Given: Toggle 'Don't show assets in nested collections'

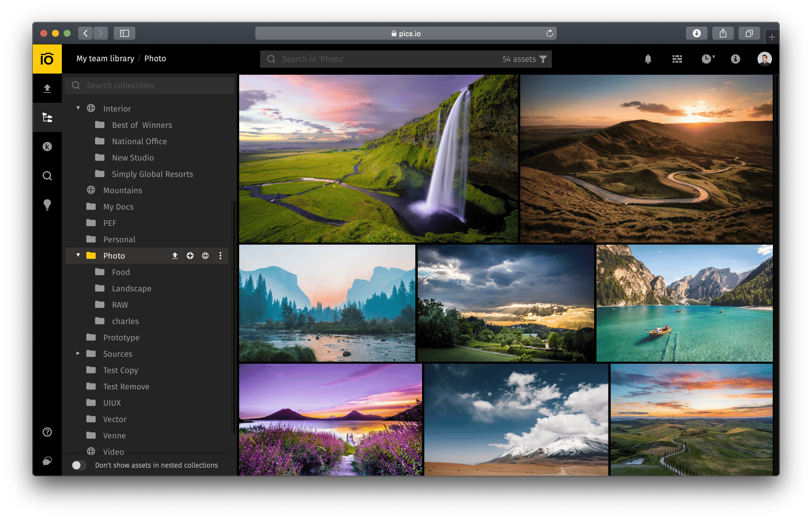Looking at the screenshot, I should 79,465.
